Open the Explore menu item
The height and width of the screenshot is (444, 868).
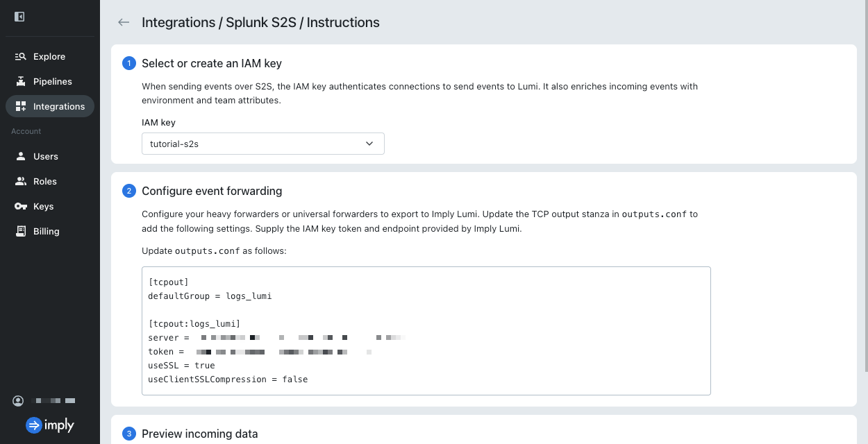pos(50,56)
